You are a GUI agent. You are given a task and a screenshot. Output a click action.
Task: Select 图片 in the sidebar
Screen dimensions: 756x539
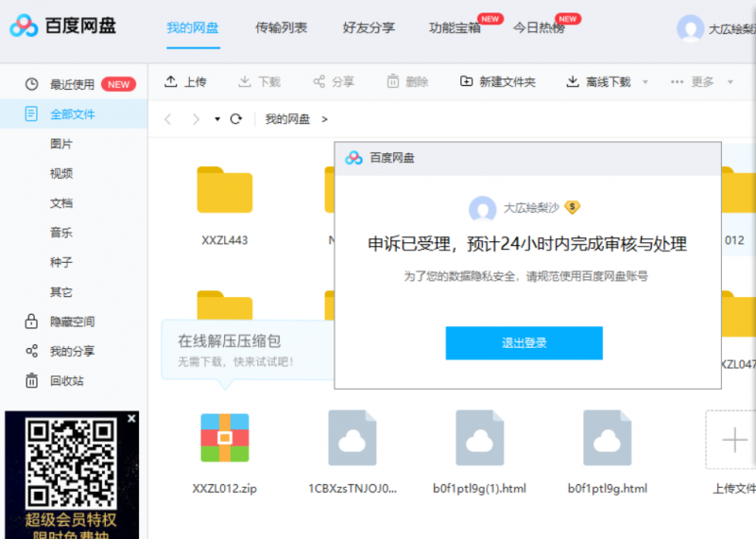click(x=61, y=144)
